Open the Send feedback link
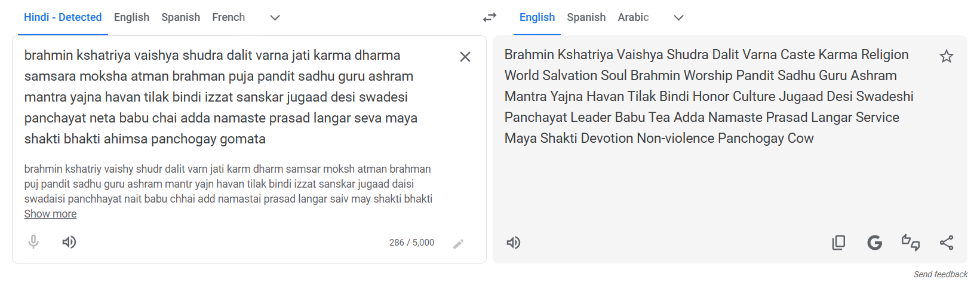Viewport: 980px width, 294px height. point(940,274)
